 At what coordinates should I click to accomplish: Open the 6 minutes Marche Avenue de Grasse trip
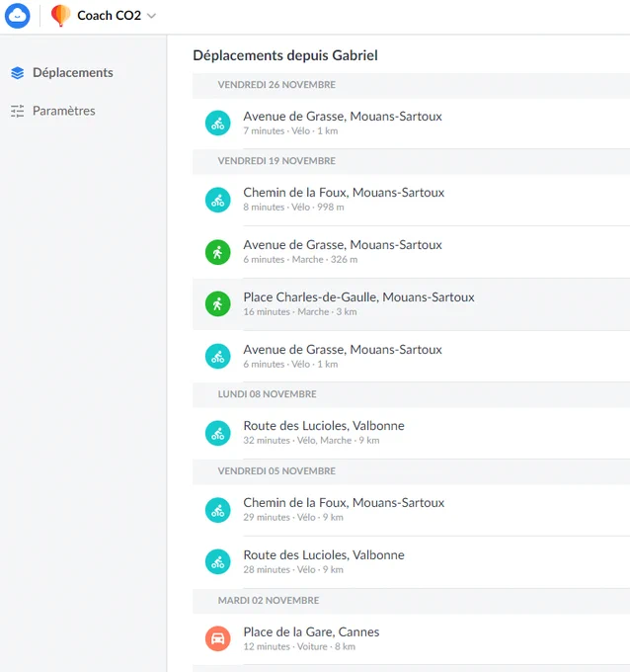[x=411, y=252]
